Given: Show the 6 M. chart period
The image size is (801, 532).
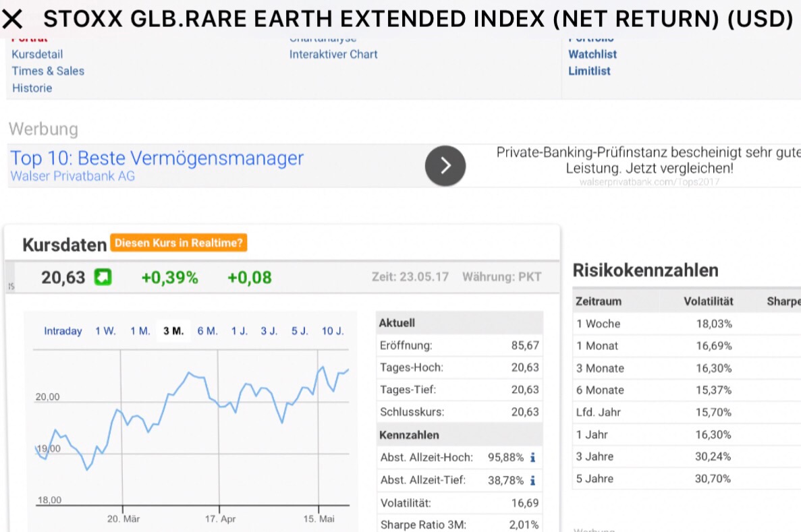Looking at the screenshot, I should click(x=207, y=331).
